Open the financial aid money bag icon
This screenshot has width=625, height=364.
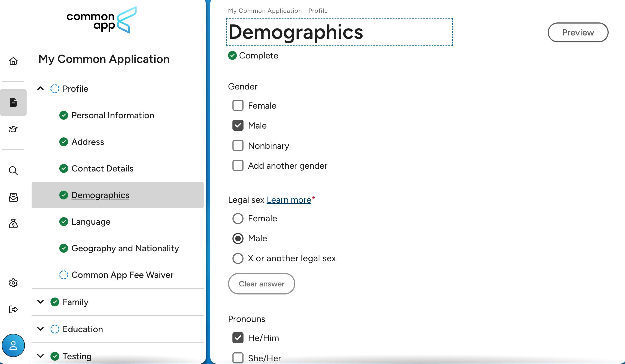(13, 224)
